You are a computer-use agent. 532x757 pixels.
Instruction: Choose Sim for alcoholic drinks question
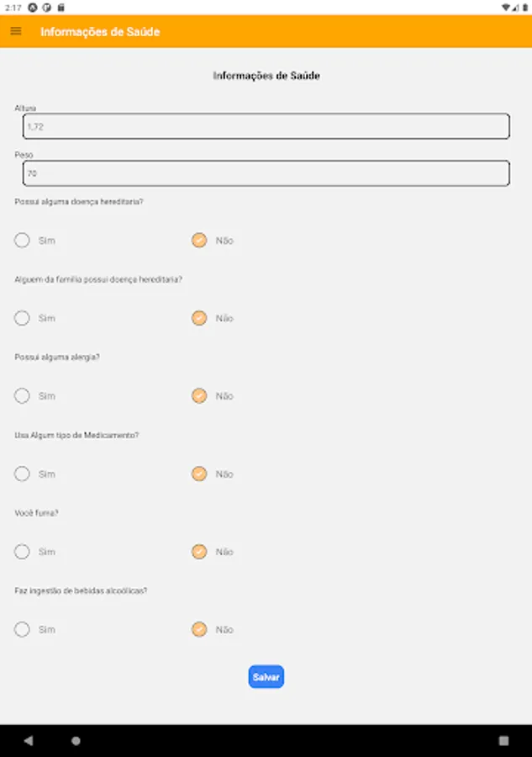tap(23, 629)
